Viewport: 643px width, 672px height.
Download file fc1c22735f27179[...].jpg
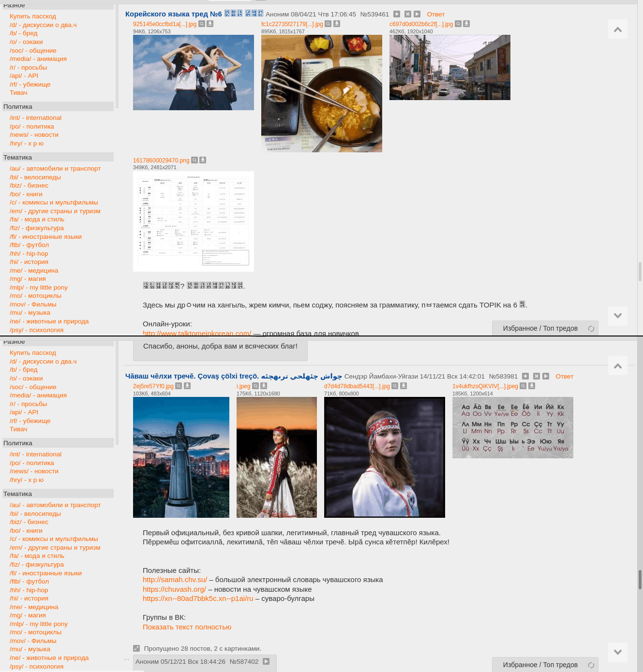[x=337, y=24]
